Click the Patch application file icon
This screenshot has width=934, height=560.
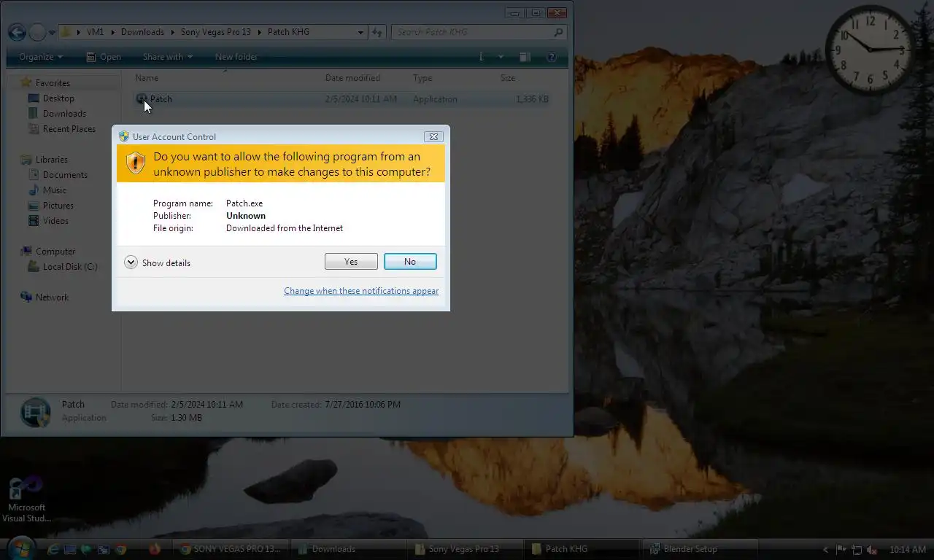142,99
